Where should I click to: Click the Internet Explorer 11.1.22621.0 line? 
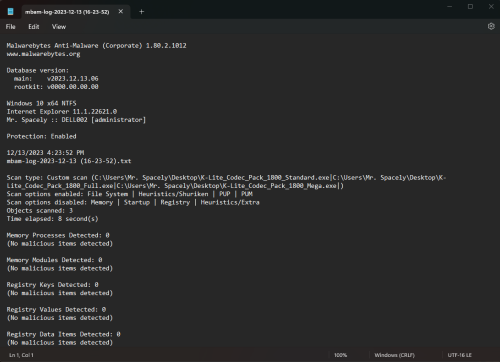(62, 112)
